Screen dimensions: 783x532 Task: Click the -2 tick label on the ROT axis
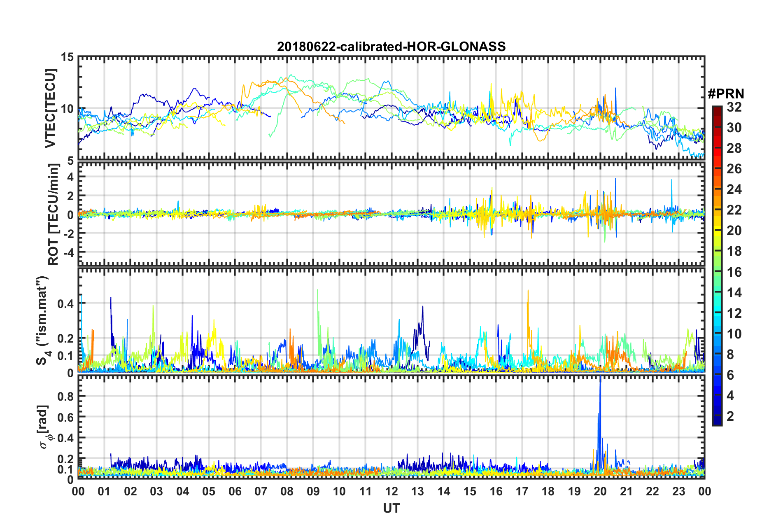(68, 233)
